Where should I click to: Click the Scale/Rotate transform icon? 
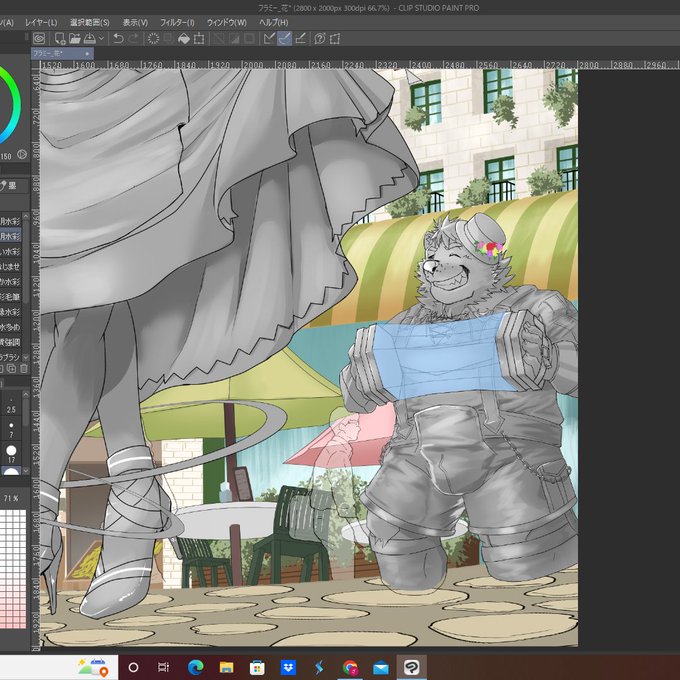(x=199, y=39)
